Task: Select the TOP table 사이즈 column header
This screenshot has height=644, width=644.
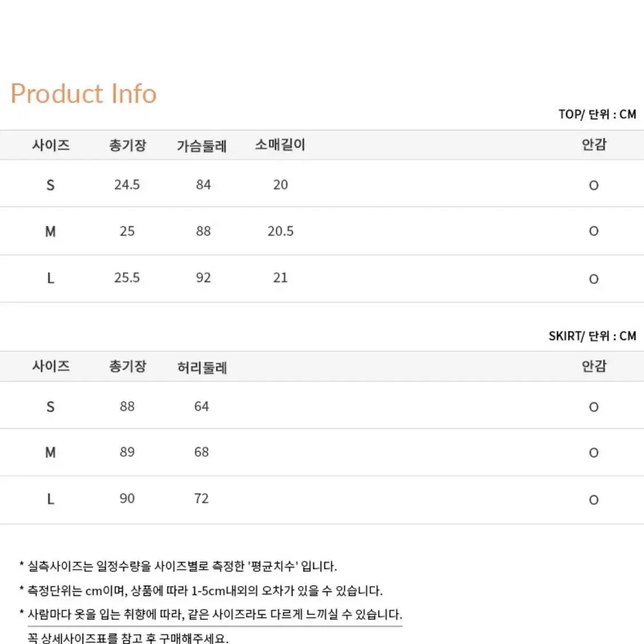Action: click(x=51, y=145)
